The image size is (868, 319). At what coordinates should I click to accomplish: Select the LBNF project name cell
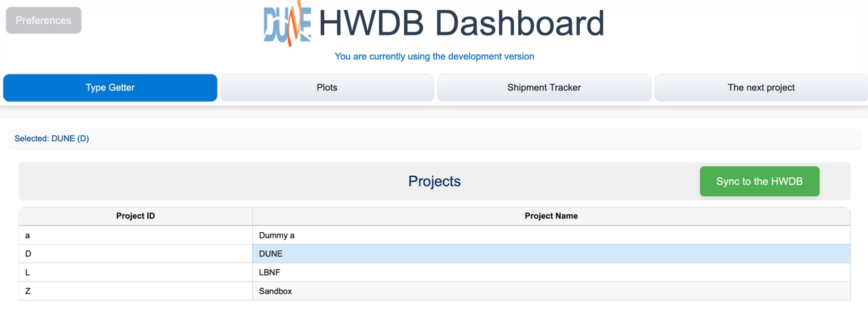(x=551, y=272)
